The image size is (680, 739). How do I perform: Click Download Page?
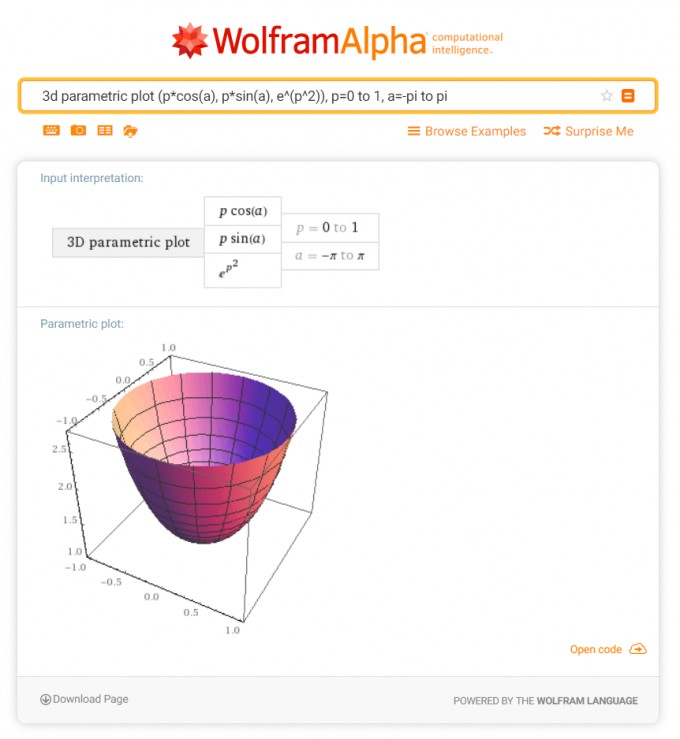90,699
